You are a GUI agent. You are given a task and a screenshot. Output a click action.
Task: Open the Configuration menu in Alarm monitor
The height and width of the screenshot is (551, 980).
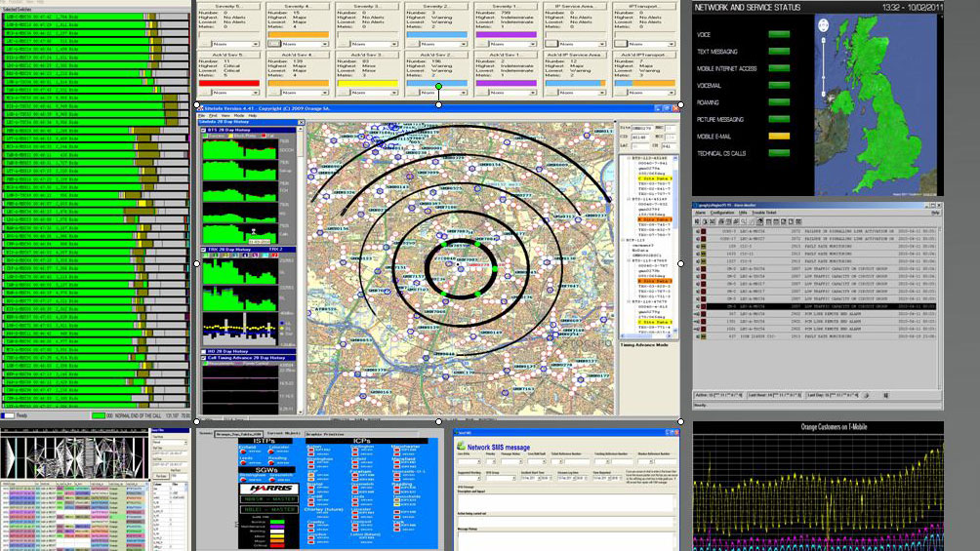pyautogui.click(x=722, y=213)
